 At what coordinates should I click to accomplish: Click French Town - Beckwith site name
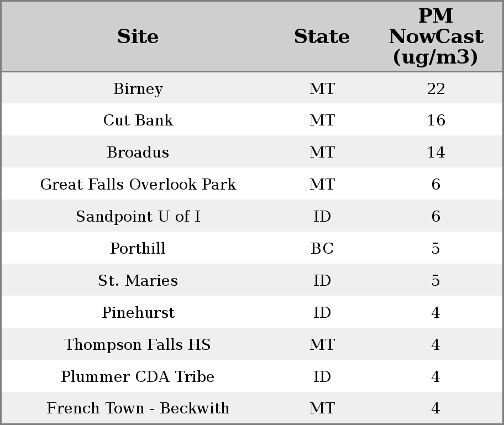(x=138, y=408)
